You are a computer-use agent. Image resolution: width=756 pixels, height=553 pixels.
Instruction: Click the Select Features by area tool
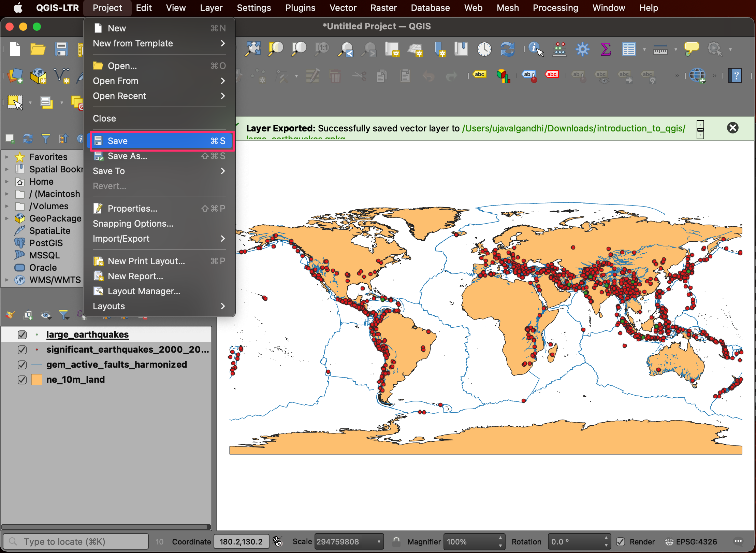click(15, 102)
